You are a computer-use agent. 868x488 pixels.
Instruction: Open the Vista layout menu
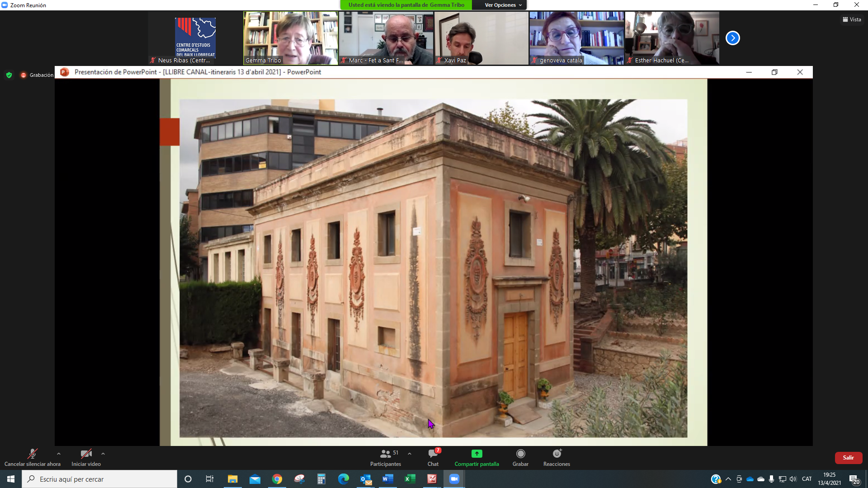(x=852, y=19)
